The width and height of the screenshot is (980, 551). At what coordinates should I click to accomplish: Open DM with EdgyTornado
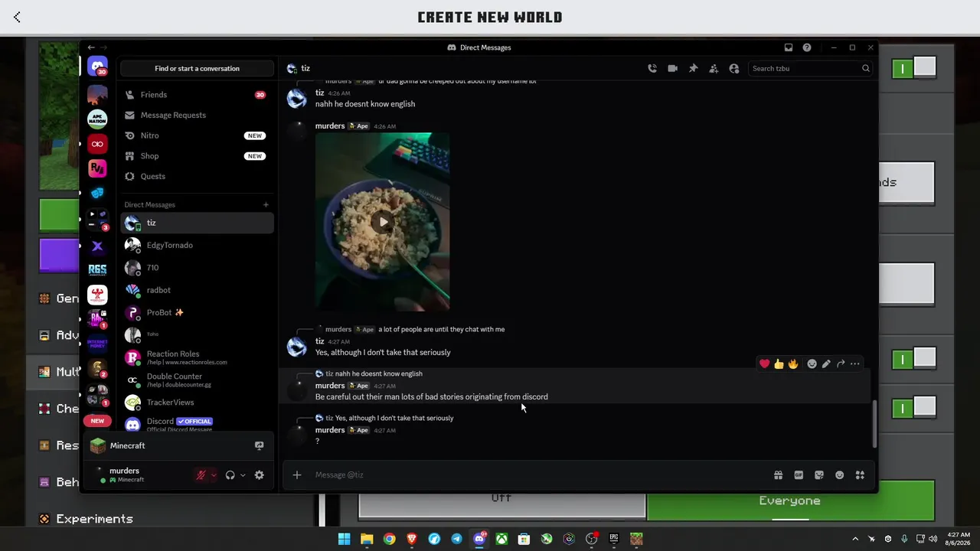[x=197, y=245]
